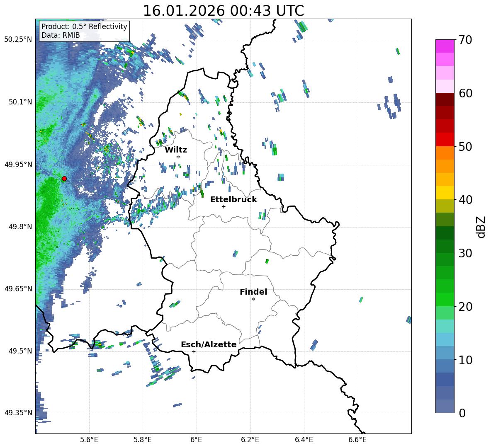
Task: Select the Ettelbruck city label
Action: click(x=233, y=200)
